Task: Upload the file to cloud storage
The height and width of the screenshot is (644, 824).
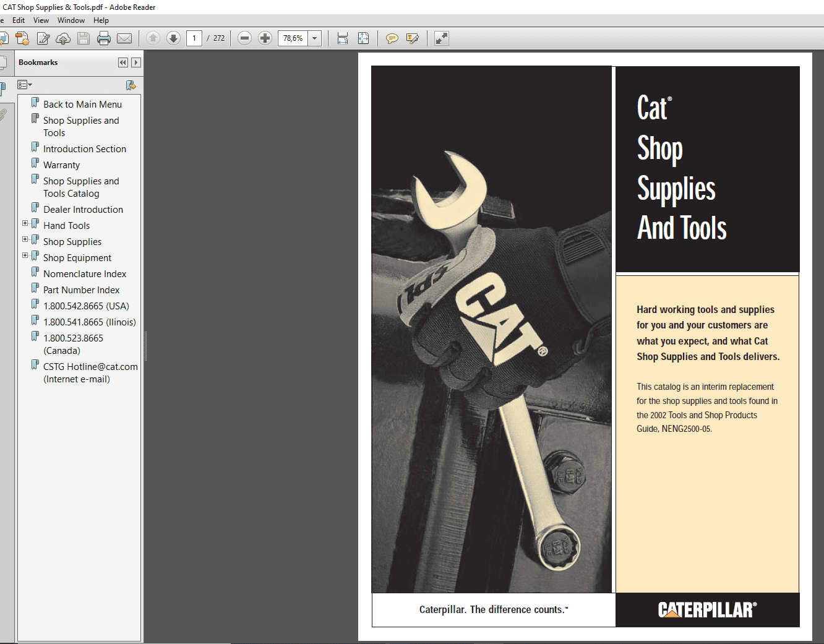Action: pyautogui.click(x=63, y=38)
